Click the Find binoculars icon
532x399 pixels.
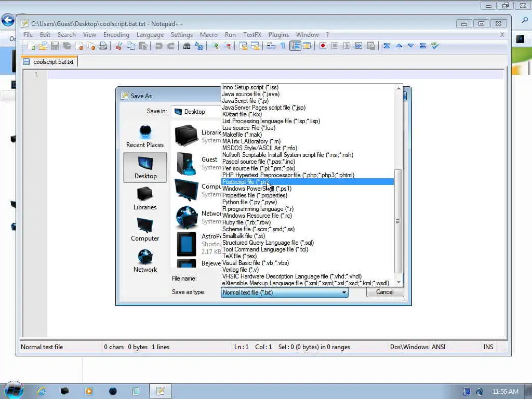click(187, 46)
